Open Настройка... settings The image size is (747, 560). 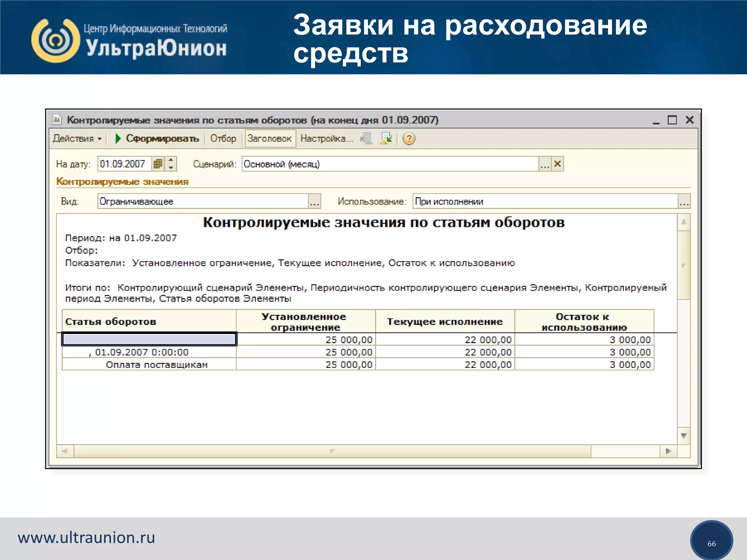point(327,139)
